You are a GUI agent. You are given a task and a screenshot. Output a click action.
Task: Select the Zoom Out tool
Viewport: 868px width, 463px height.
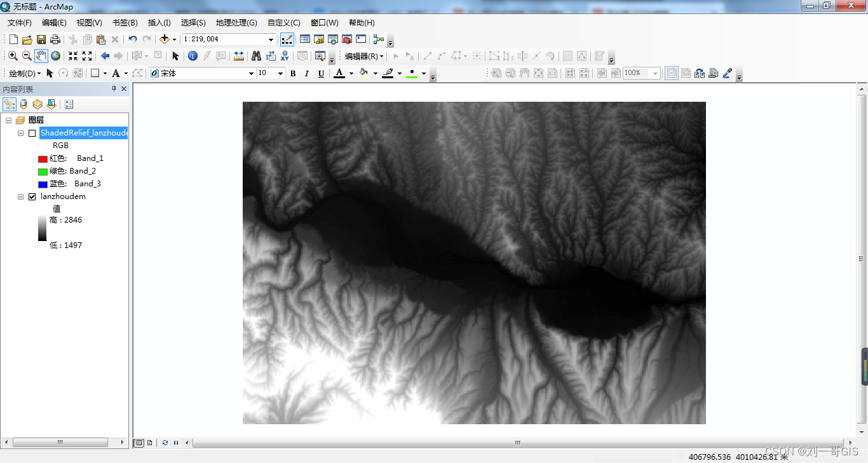(x=27, y=56)
